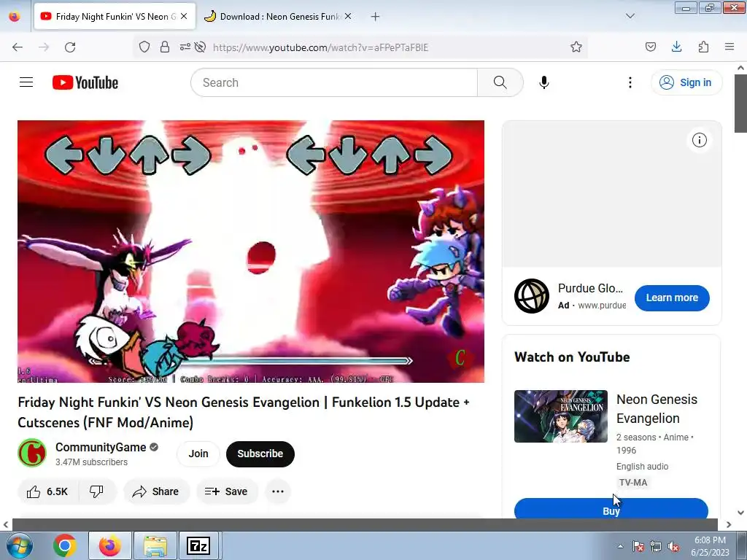Click the blocked autoplay icon in address bar
The height and width of the screenshot is (560, 747).
point(201,47)
